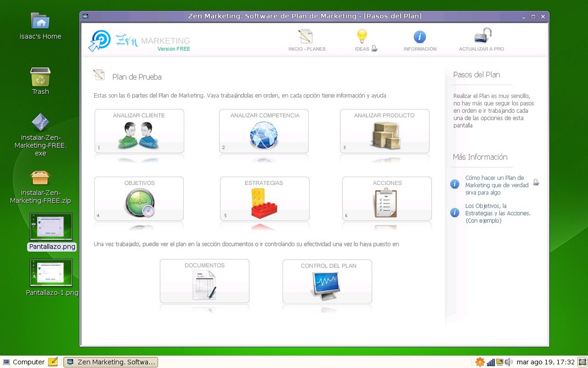Open the Analizar Producto boxes step

coord(385,131)
